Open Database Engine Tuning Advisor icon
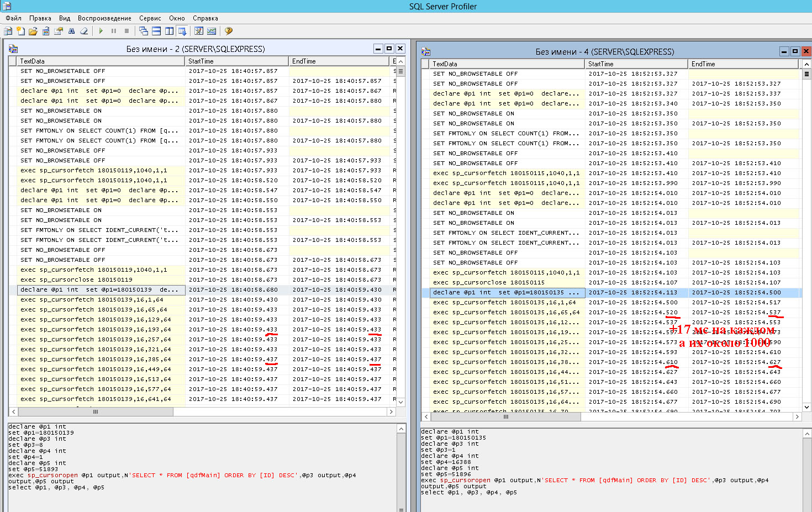This screenshot has width=812, height=512. tap(199, 31)
